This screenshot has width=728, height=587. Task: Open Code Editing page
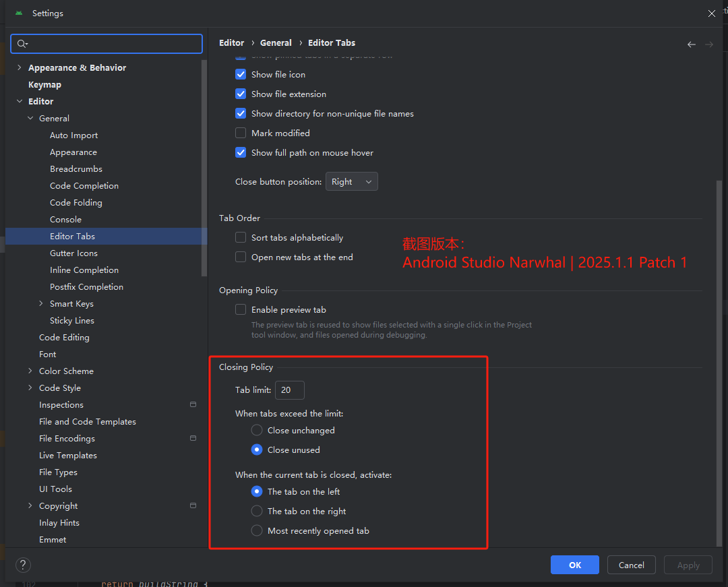tap(64, 338)
